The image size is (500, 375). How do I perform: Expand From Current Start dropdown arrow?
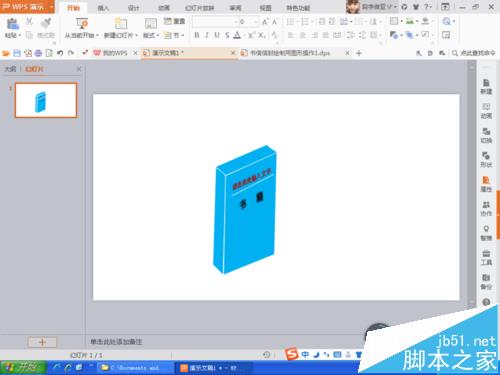[97, 35]
